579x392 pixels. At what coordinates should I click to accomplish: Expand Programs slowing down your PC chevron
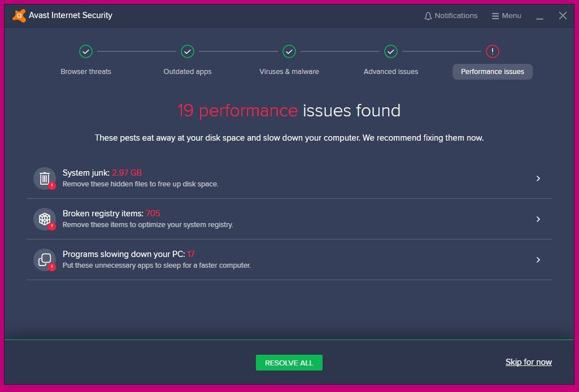pyautogui.click(x=538, y=259)
